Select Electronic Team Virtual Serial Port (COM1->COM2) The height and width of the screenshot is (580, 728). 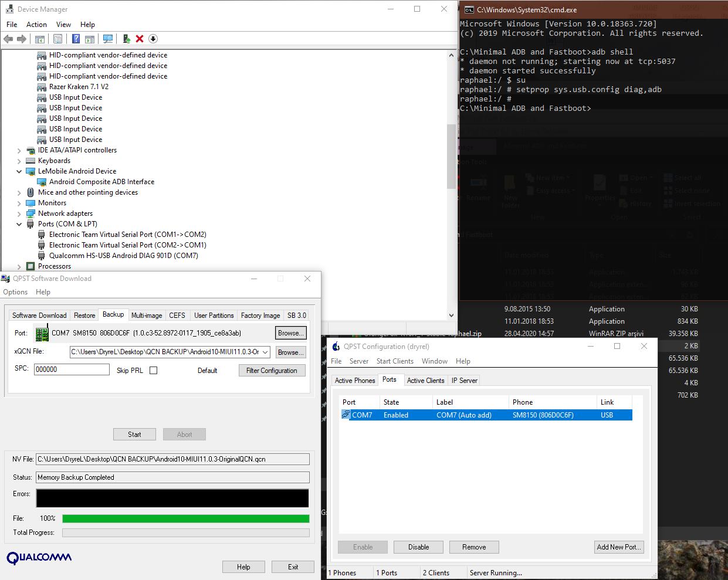pos(127,235)
